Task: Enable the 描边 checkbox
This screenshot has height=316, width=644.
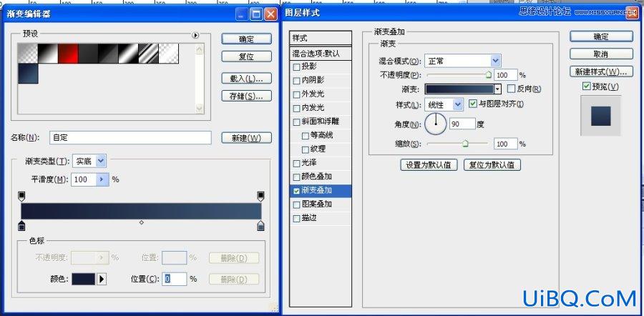Action: click(x=296, y=219)
